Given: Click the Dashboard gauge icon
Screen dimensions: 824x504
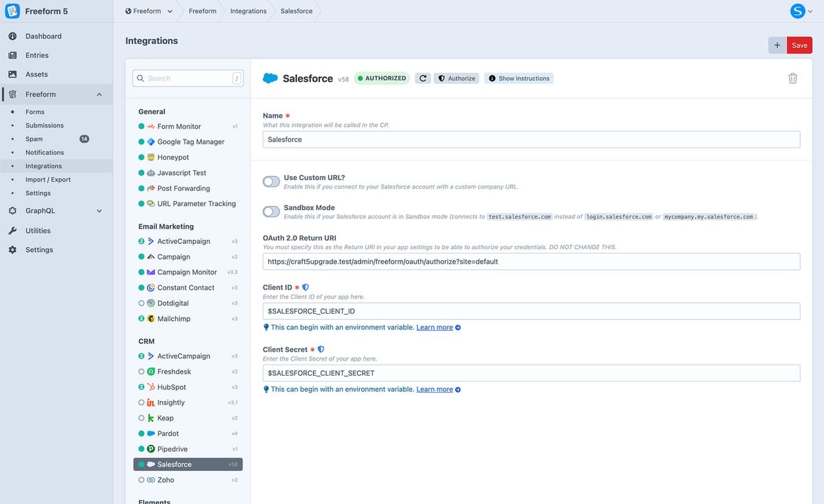Looking at the screenshot, I should 12,36.
